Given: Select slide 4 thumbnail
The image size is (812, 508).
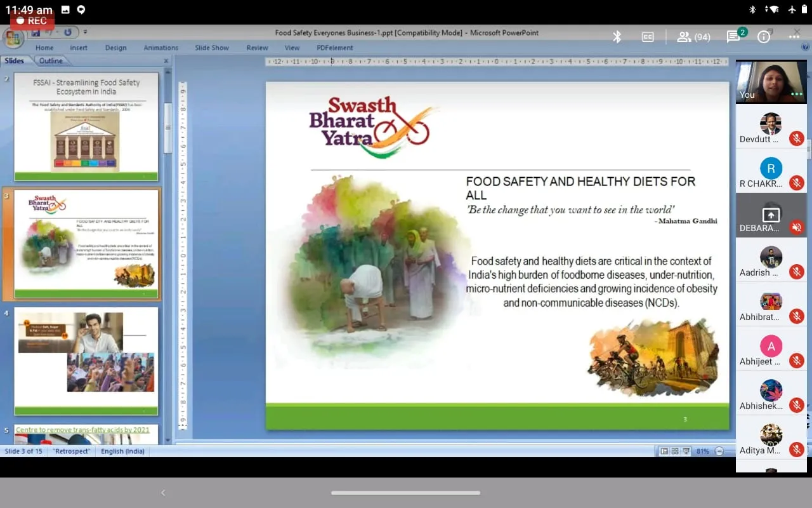Looking at the screenshot, I should pyautogui.click(x=86, y=361).
